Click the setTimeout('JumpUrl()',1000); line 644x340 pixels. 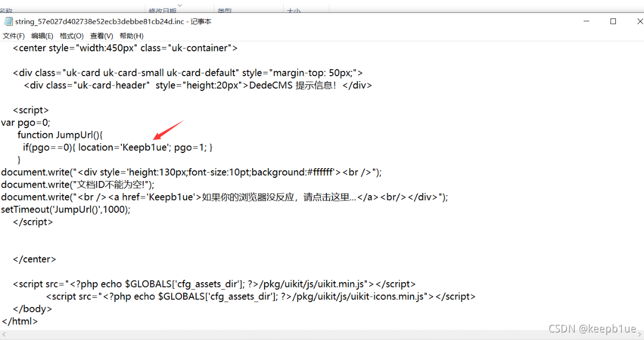[x=66, y=209]
